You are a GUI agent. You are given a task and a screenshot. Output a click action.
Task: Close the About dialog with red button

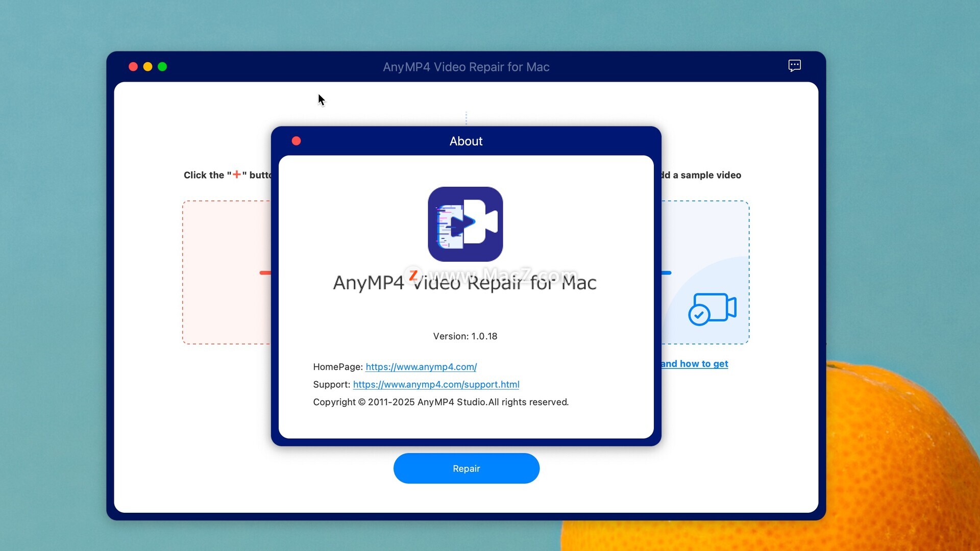pyautogui.click(x=296, y=141)
